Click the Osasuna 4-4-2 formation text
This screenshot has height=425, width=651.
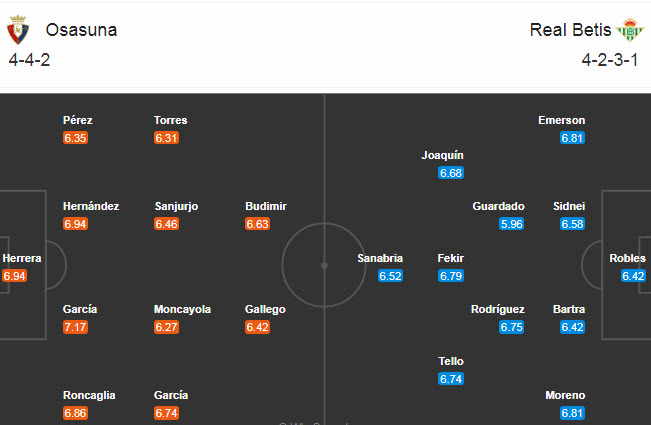pos(30,59)
